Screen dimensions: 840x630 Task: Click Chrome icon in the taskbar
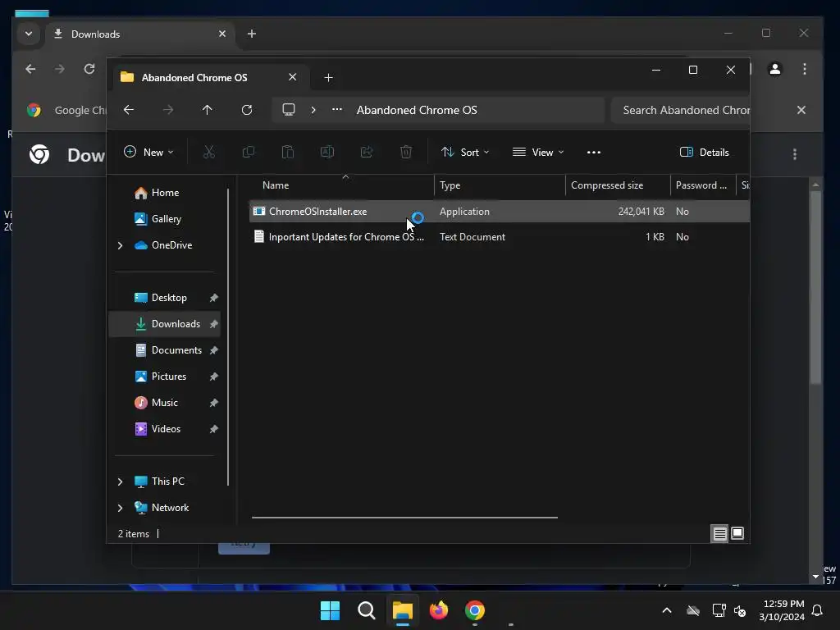475,610
